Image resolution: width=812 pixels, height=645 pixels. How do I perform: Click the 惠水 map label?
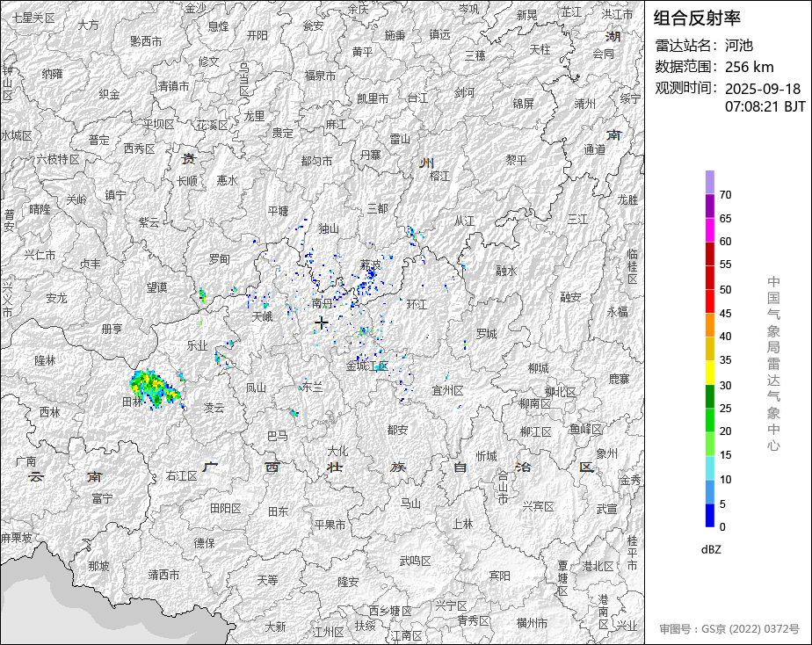(227, 180)
